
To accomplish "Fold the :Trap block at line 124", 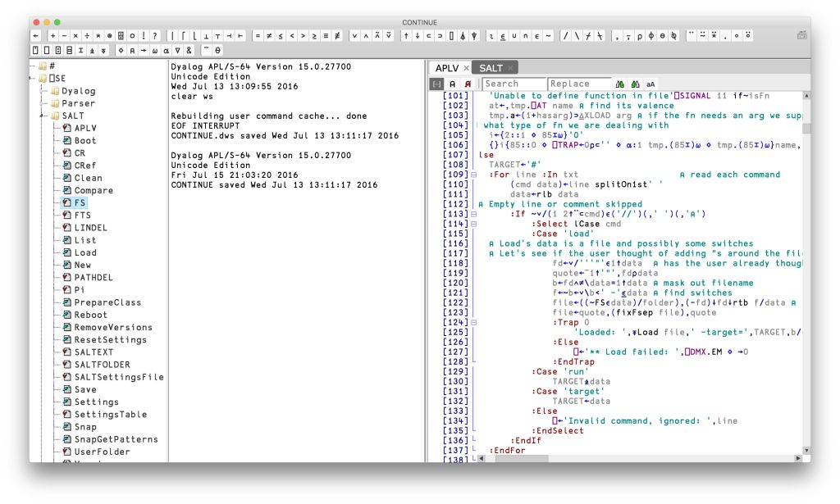I will coord(473,322).
